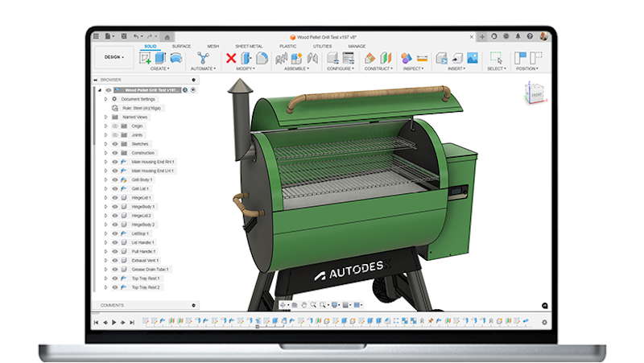The height and width of the screenshot is (363, 644).
Task: Switch to the SURFACE tab
Action: (181, 47)
